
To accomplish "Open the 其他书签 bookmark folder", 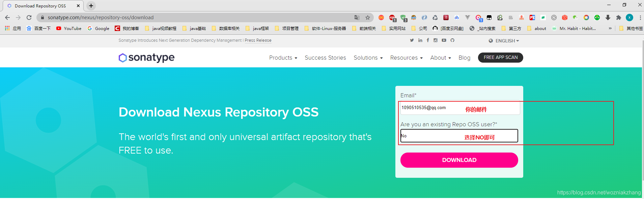I will click(631, 29).
